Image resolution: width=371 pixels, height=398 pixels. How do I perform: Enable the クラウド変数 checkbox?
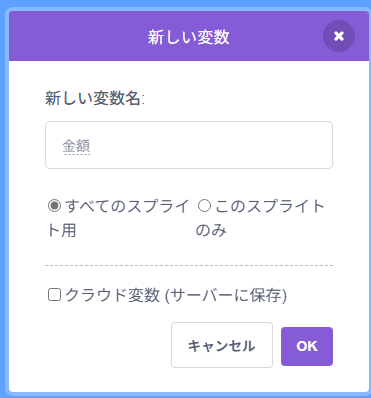pyautogui.click(x=54, y=295)
